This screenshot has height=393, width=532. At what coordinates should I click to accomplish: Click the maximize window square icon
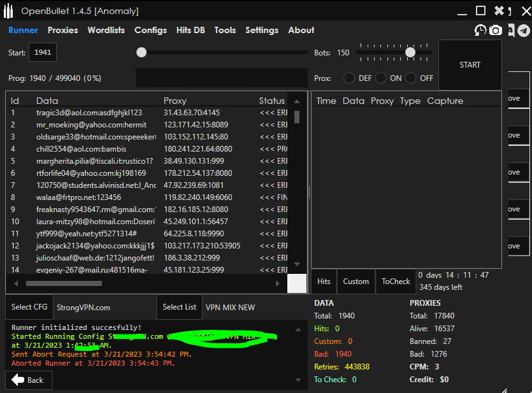480,11
